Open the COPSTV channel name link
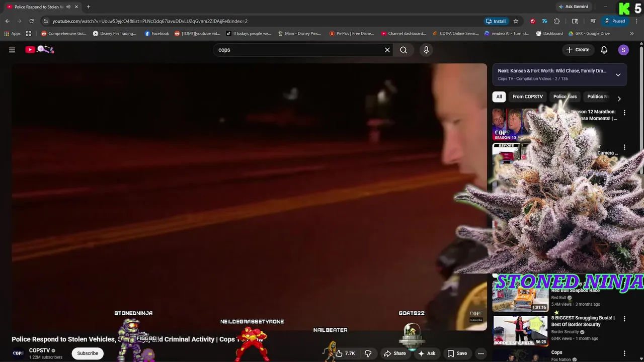This screenshot has height=362, width=644. pyautogui.click(x=39, y=350)
